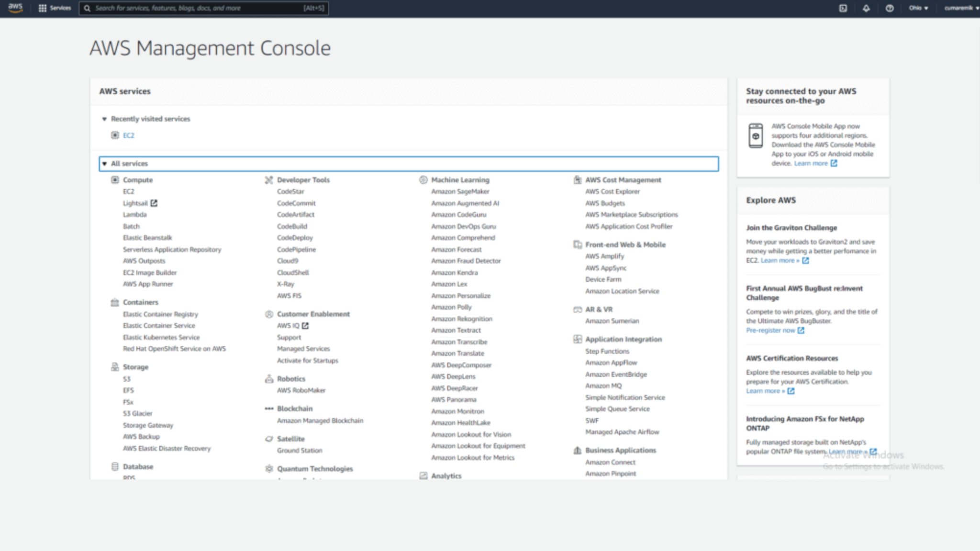Open CodePipeline service

296,250
